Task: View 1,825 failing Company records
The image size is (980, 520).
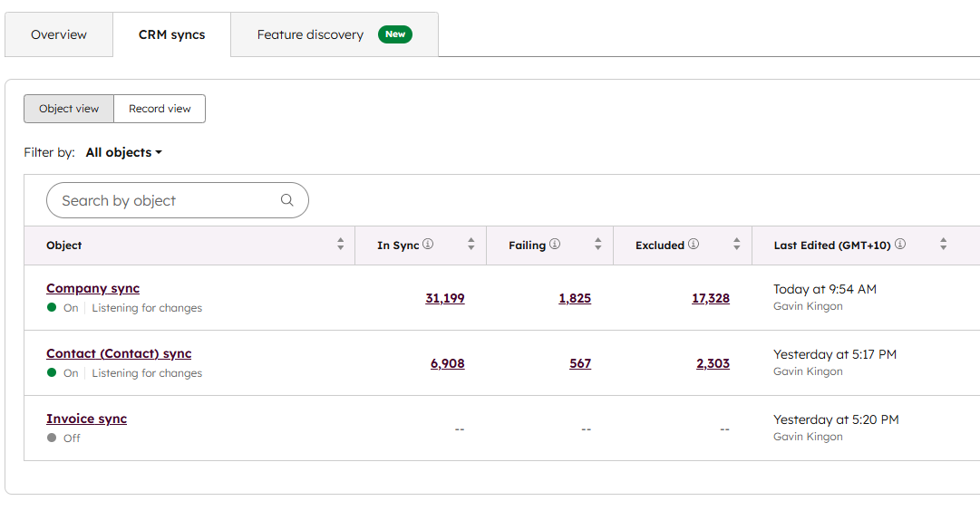Action: pyautogui.click(x=575, y=298)
